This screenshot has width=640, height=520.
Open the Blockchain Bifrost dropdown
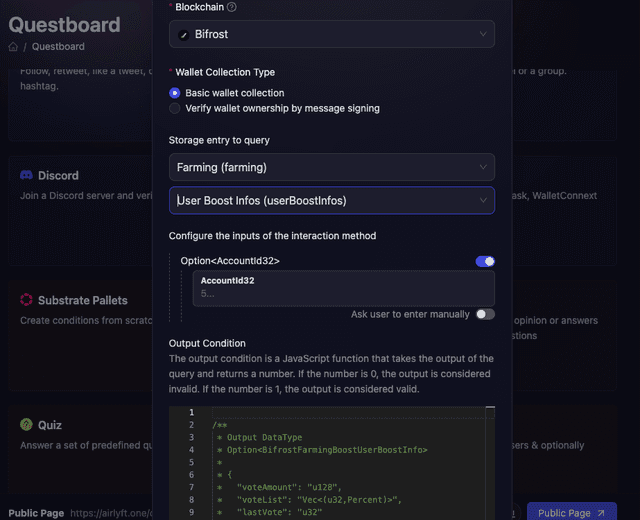pos(331,35)
